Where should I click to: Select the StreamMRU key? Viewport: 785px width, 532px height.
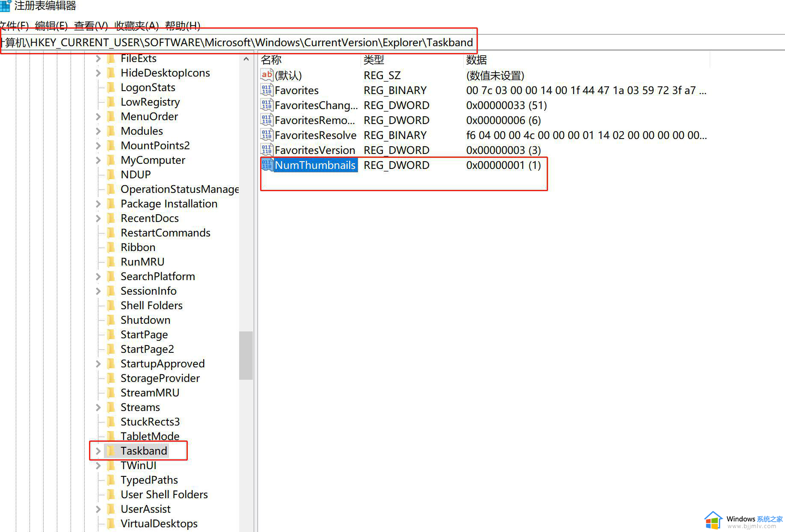pyautogui.click(x=150, y=393)
